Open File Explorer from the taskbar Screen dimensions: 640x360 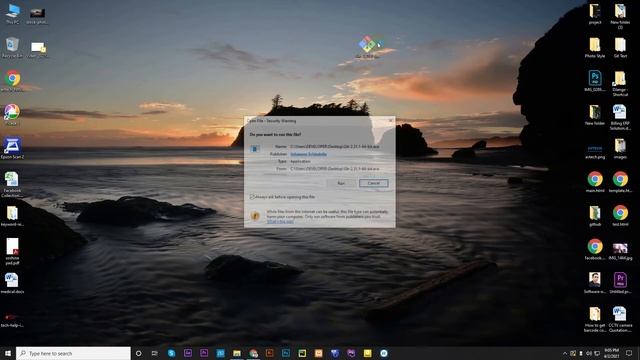coord(237,353)
